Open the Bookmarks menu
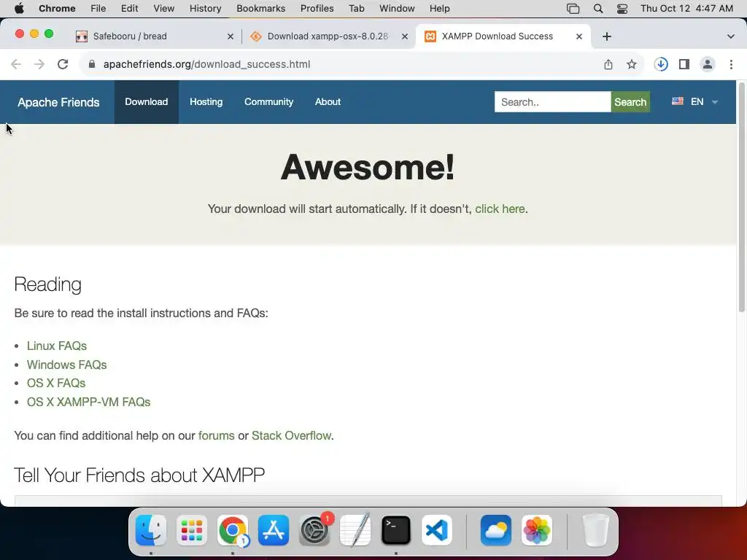Image resolution: width=747 pixels, height=560 pixels. 260,9
